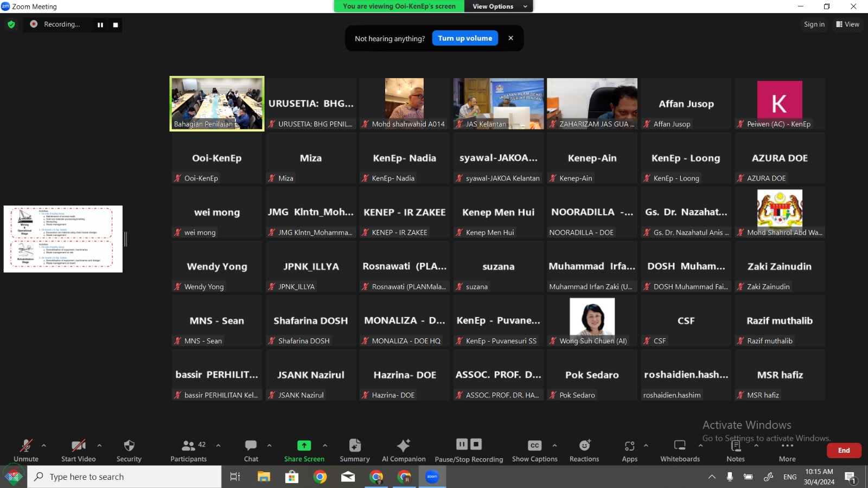
Task: Open the meeting Summary
Action: point(355,451)
